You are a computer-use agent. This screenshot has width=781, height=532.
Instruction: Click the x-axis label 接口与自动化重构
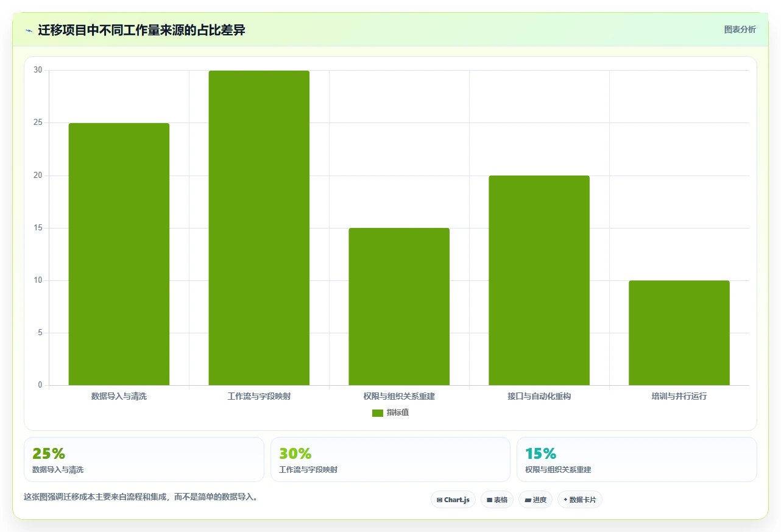click(x=539, y=396)
